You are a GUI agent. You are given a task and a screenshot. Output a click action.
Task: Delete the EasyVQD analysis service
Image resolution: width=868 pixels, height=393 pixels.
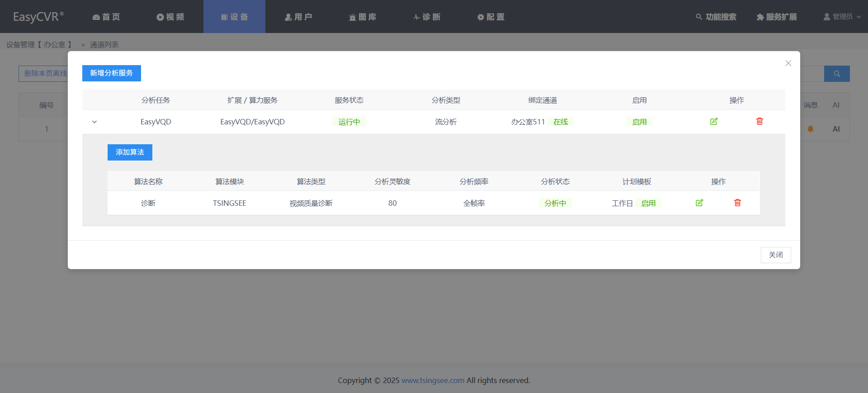(x=759, y=121)
